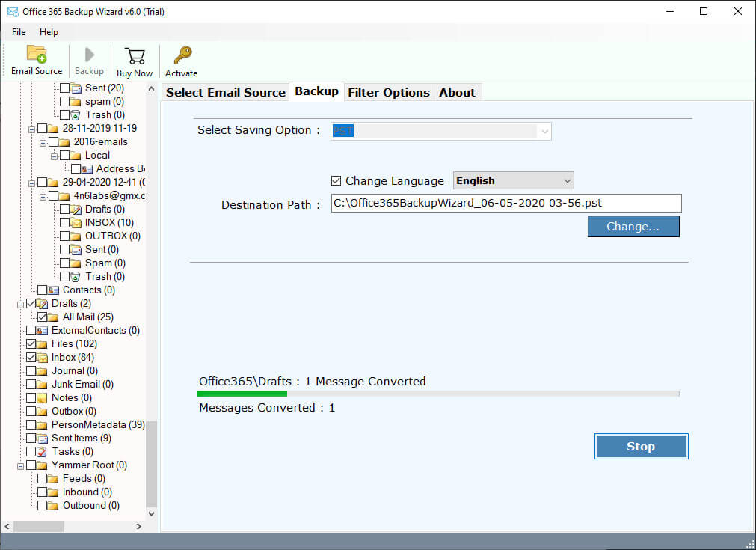
Task: Click the conversion progress bar
Action: (438, 394)
